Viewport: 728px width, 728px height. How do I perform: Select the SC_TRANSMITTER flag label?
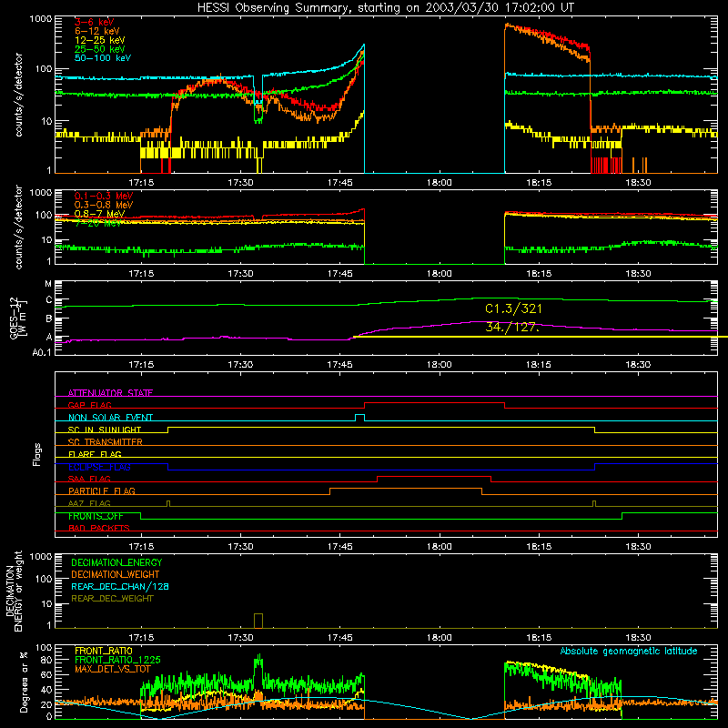[x=106, y=442]
